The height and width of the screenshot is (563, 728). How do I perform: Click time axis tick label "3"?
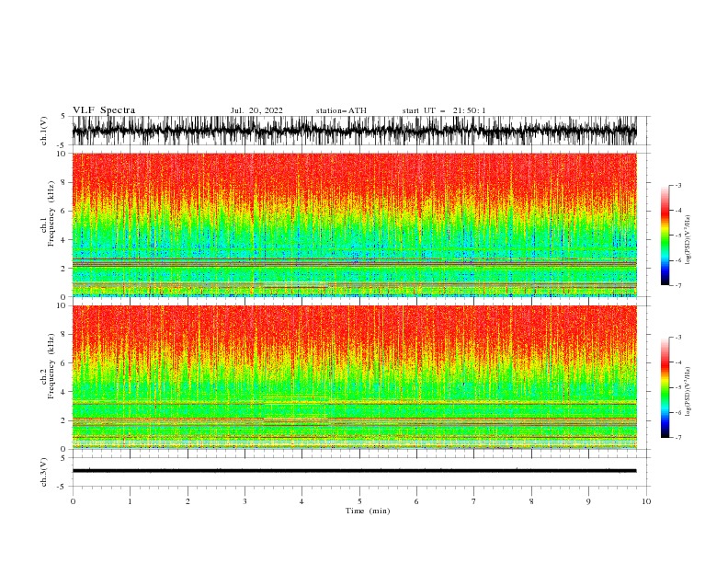[x=245, y=501]
